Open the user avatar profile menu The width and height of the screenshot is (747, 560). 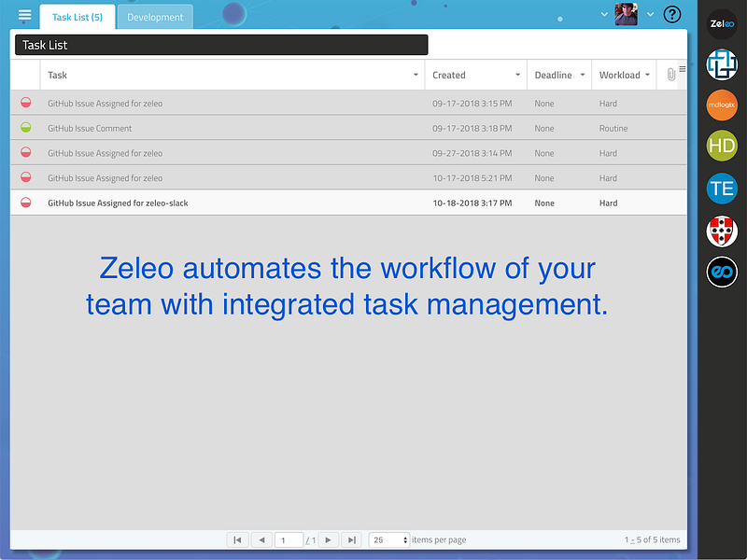625,14
